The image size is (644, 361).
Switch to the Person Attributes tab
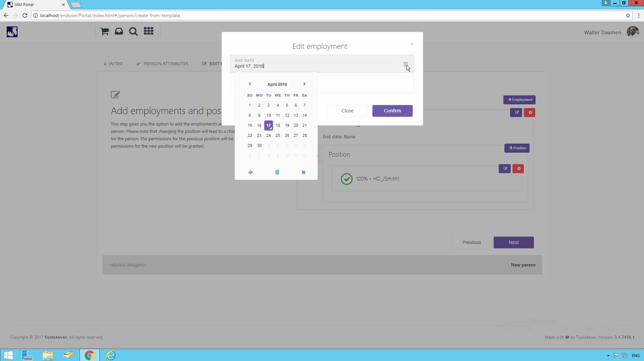pyautogui.click(x=162, y=64)
